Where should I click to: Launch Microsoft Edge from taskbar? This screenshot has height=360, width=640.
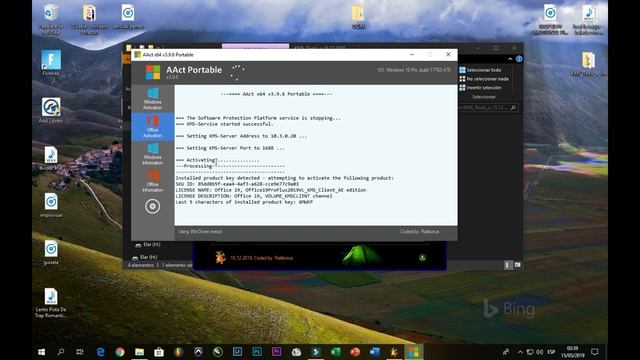pyautogui.click(x=100, y=352)
